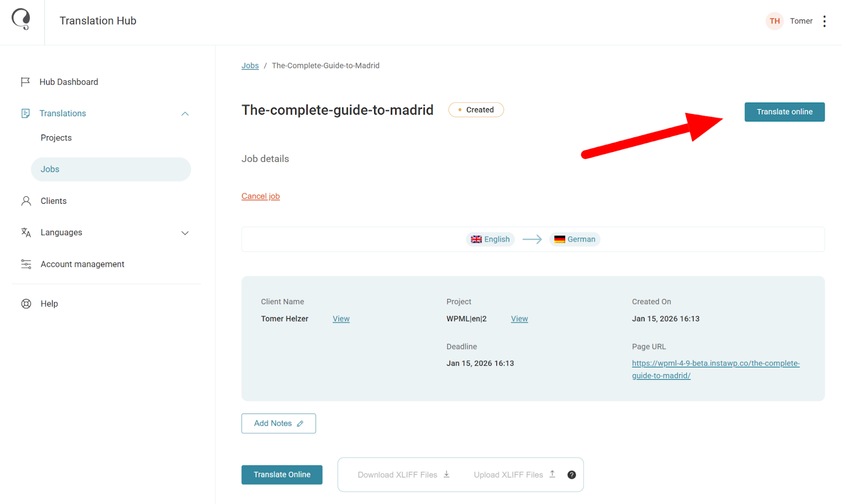View the Tomer Helzer client
The height and width of the screenshot is (504, 842).
click(341, 319)
